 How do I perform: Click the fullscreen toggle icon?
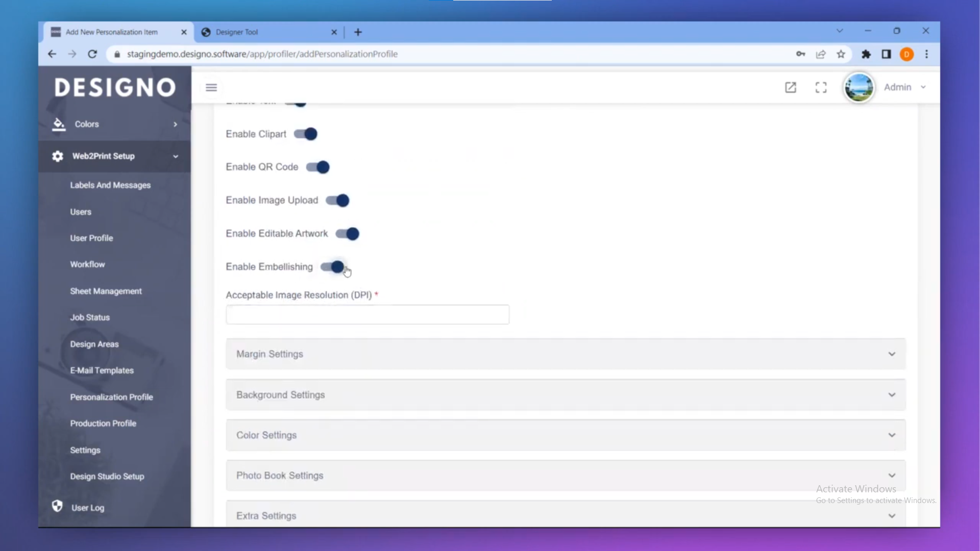pos(821,88)
